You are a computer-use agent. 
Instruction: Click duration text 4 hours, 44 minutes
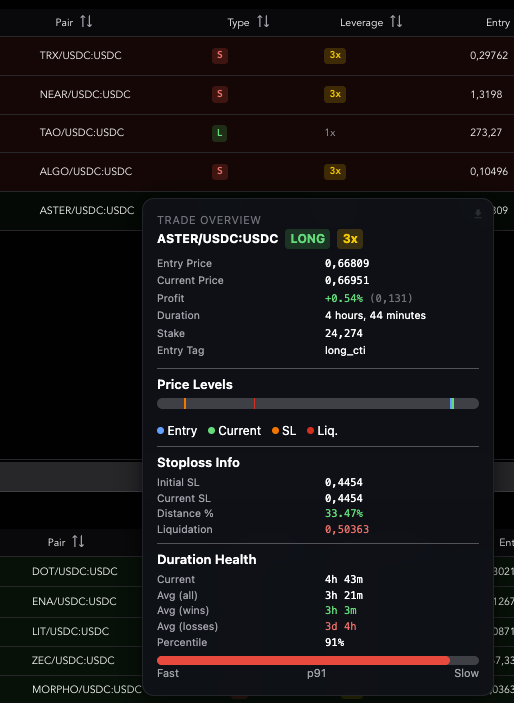pos(375,316)
